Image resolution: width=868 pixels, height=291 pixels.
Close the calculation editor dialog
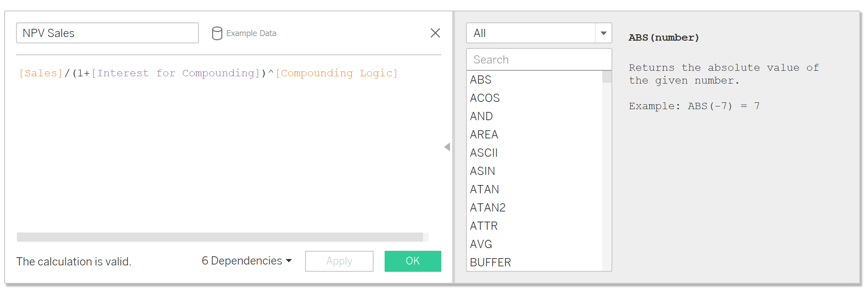pyautogui.click(x=435, y=33)
